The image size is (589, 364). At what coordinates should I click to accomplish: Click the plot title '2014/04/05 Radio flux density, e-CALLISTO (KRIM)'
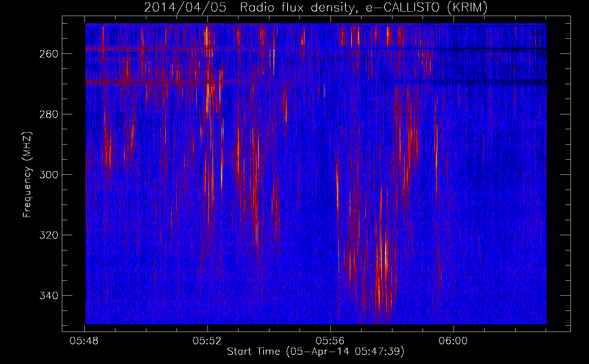[316, 7]
